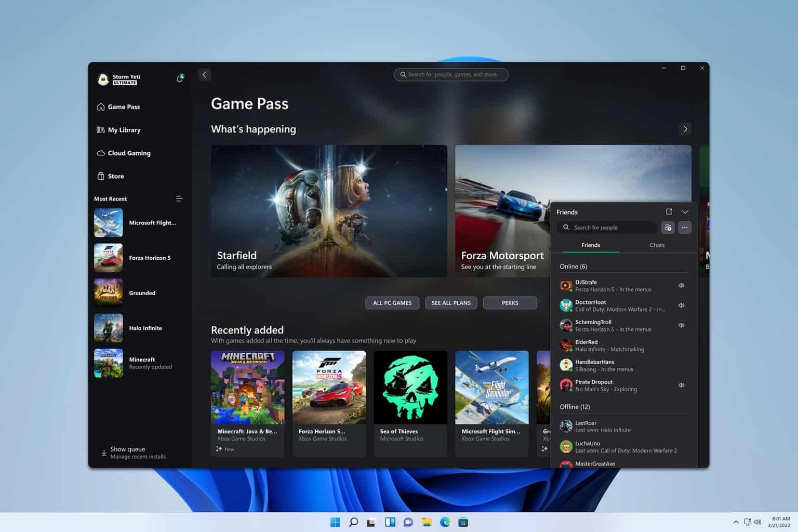Click the SEE ALL PLANS button
Image resolution: width=798 pixels, height=532 pixels.
coord(451,303)
